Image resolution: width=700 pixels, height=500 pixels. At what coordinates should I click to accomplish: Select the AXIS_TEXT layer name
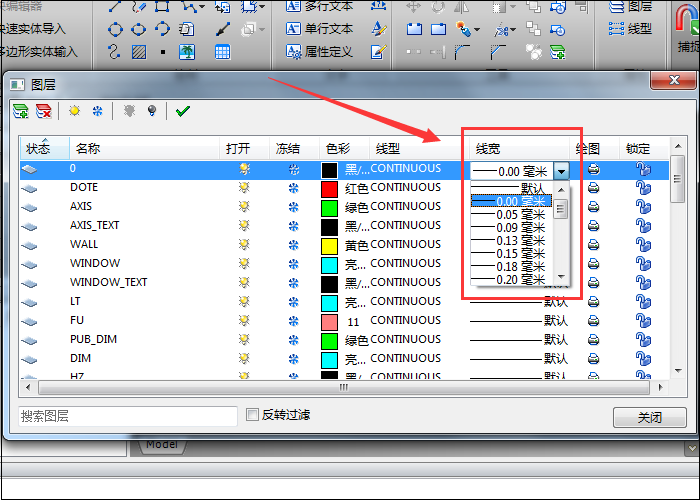click(95, 225)
